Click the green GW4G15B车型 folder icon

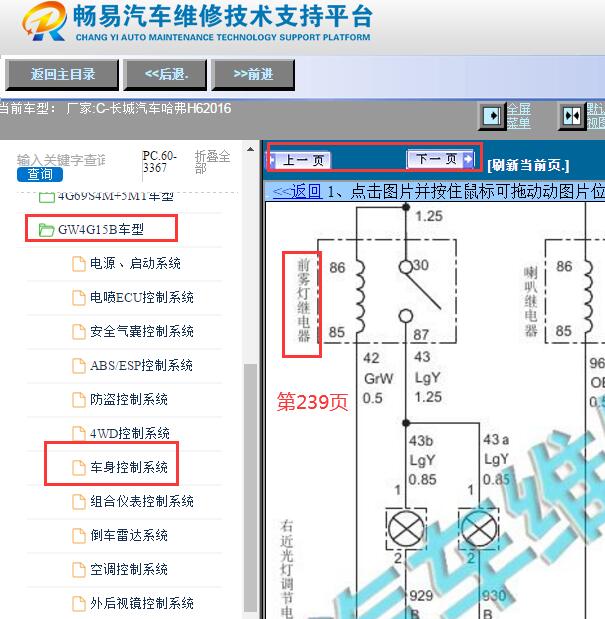pyautogui.click(x=47, y=230)
